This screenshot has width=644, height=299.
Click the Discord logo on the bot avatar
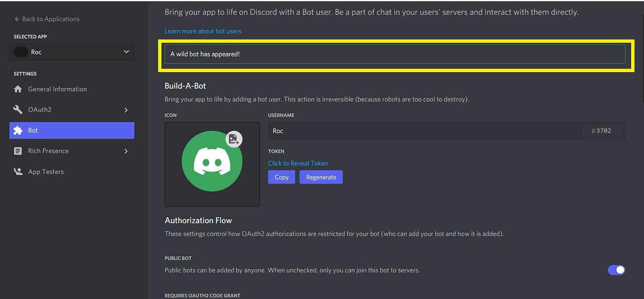coord(212,162)
